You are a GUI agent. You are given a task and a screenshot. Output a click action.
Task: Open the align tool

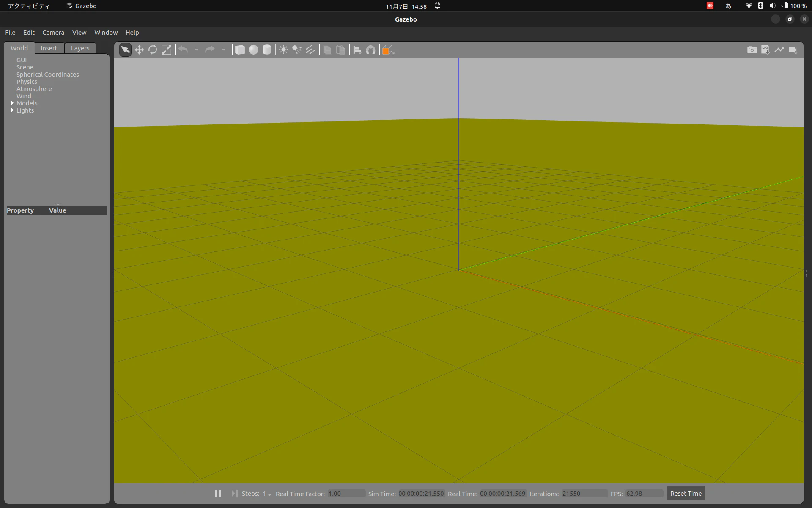pos(357,50)
